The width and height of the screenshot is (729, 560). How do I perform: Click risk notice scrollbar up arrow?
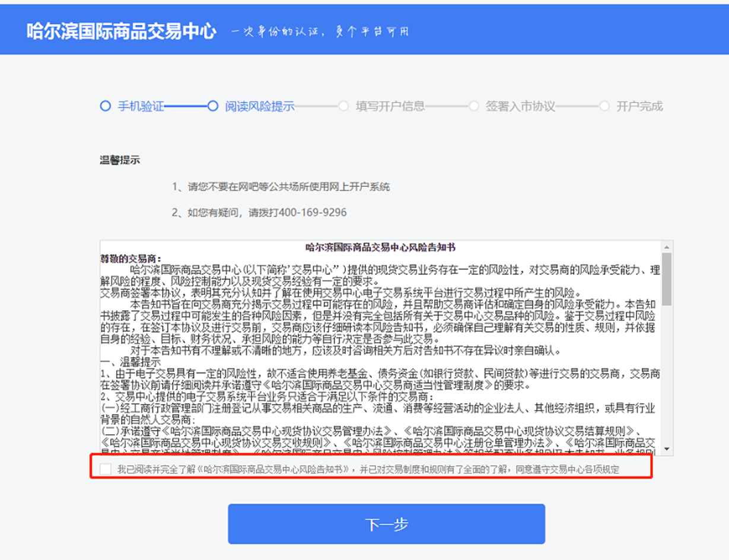[667, 247]
